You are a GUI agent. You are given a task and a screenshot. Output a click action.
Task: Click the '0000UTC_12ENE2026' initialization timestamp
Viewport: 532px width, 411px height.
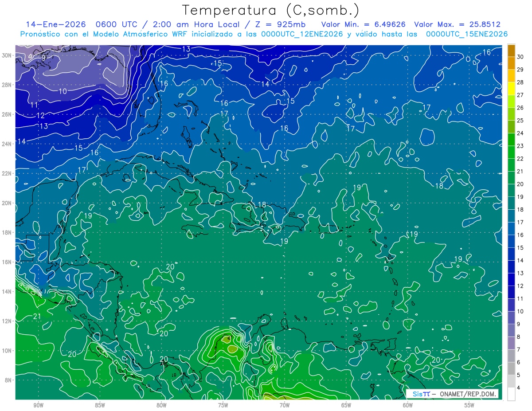coord(302,34)
